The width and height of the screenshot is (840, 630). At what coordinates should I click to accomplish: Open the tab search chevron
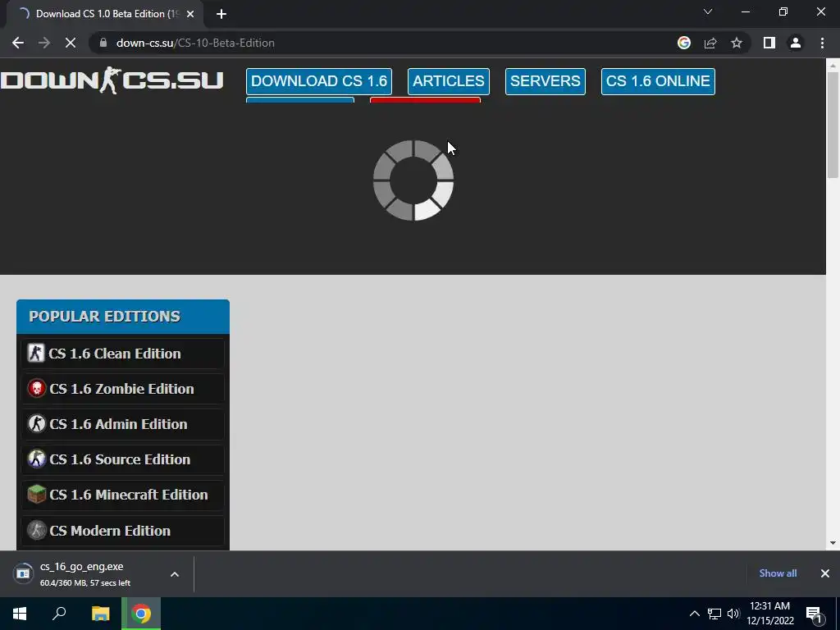pyautogui.click(x=708, y=11)
